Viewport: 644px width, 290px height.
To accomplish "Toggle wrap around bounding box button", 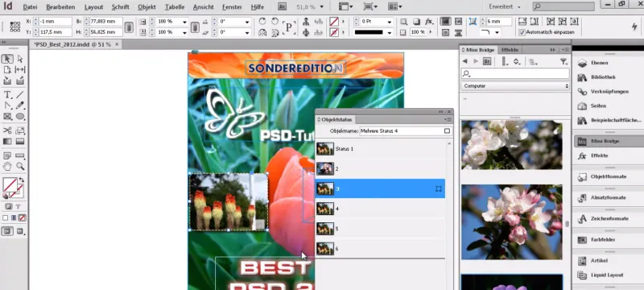I will click(458, 22).
